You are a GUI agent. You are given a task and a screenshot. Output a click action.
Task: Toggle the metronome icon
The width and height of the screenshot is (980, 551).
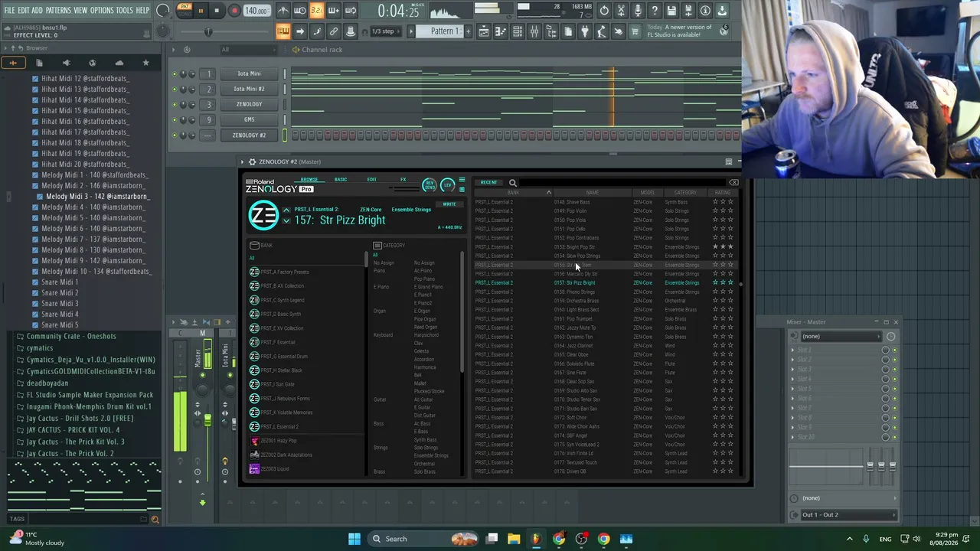pos(283,11)
